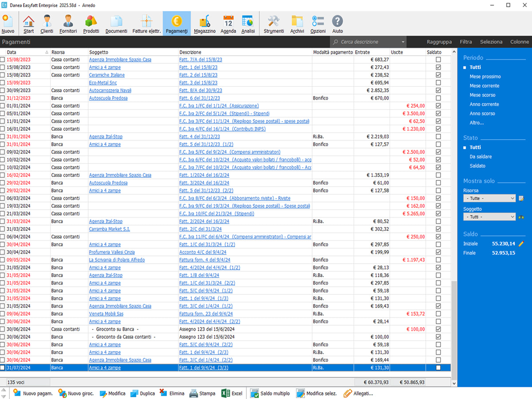
Task: Toggle Saldato checkbox for 31/07/2024 row
Action: coord(438,368)
